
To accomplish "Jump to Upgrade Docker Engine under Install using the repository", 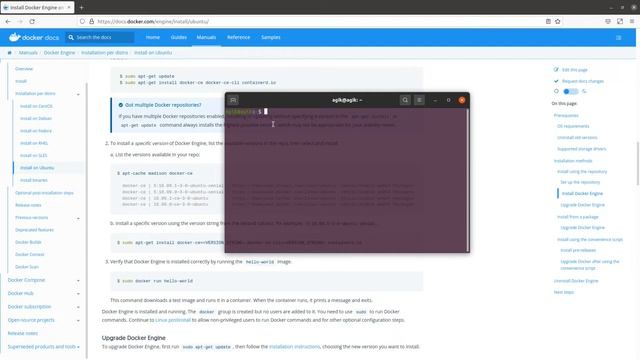I will 582,205.
